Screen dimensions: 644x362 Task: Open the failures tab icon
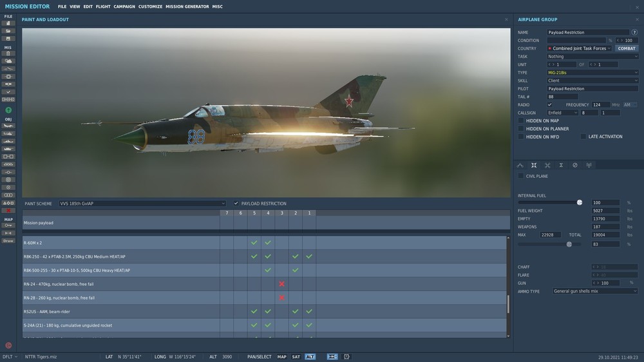(575, 165)
